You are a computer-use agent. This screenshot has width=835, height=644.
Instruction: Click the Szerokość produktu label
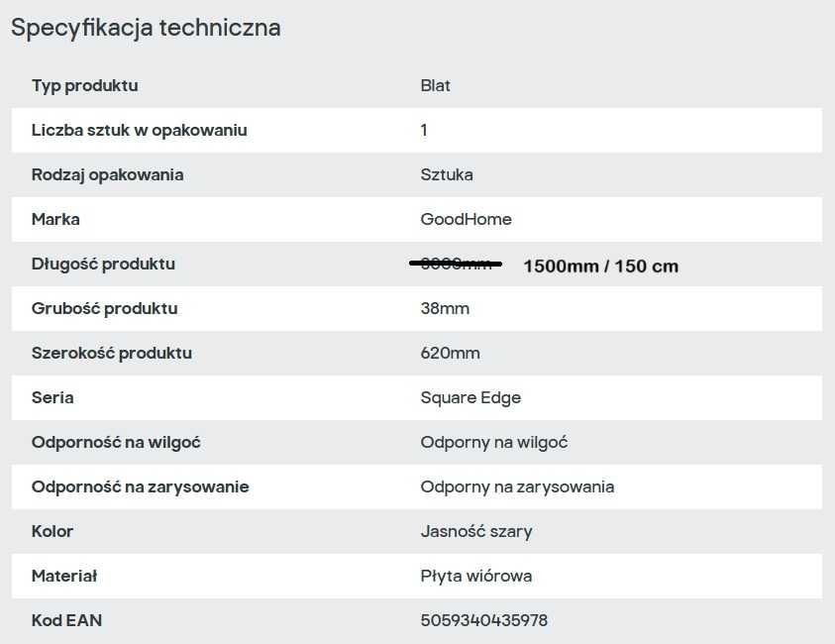tap(112, 353)
